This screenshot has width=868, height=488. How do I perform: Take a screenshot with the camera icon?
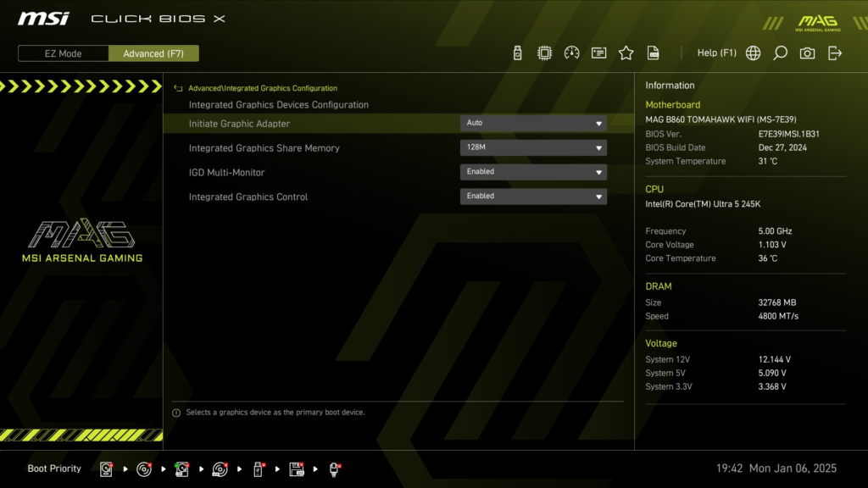(806, 52)
